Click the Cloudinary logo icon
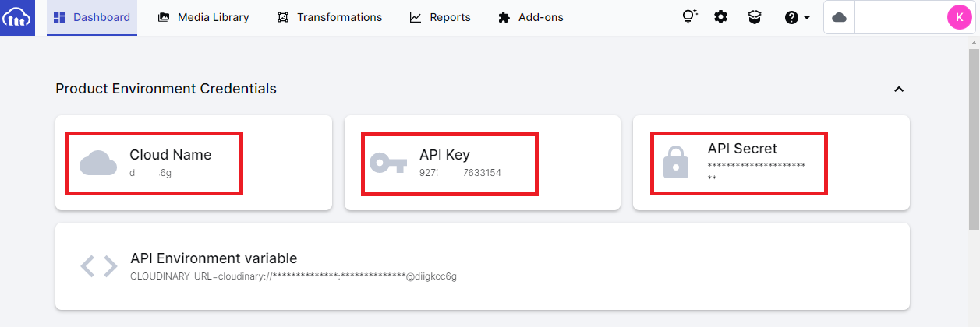The height and width of the screenshot is (327, 980). click(x=17, y=17)
